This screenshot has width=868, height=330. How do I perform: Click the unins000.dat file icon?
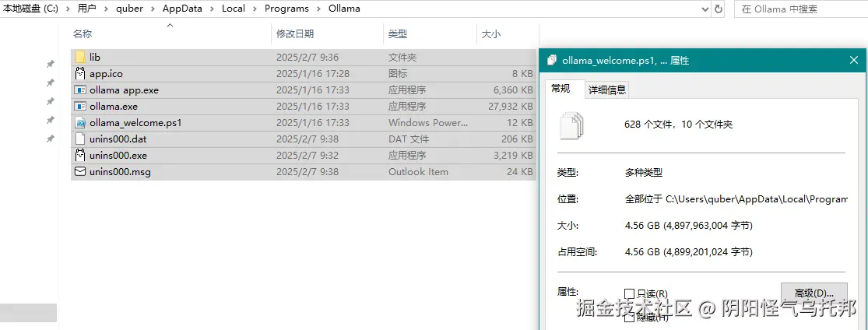[x=80, y=139]
